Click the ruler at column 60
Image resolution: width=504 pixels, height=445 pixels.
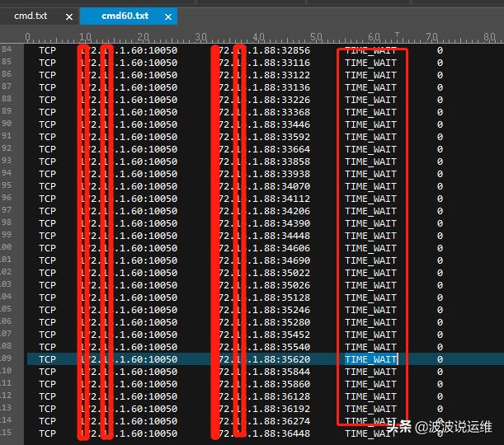pos(374,37)
